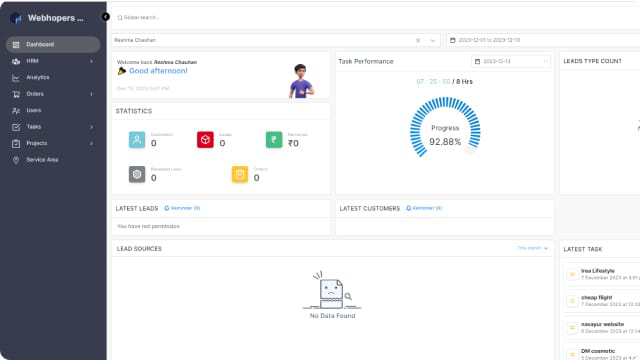The image size is (640, 360).
Task: Open the user selector dropdown arrow
Action: coord(433,40)
